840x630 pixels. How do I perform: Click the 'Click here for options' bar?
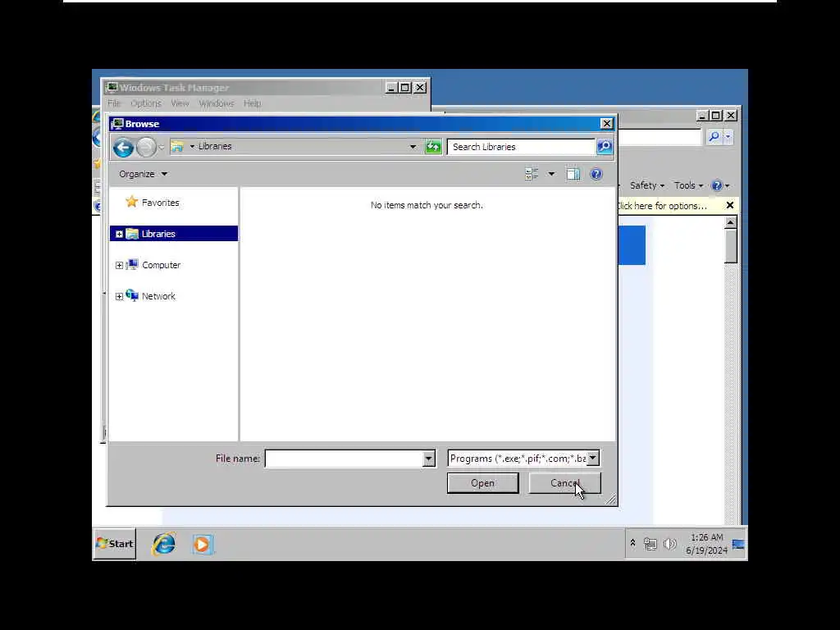(663, 206)
